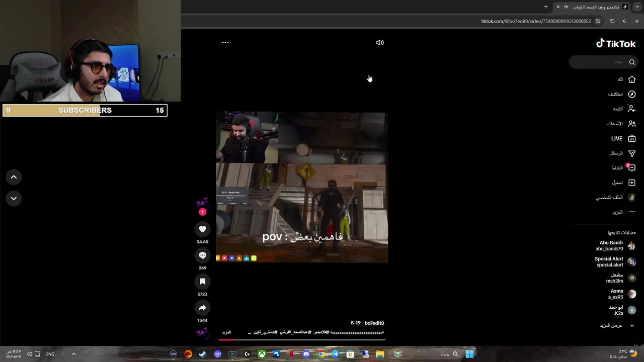Share the video with the arrow icon

pyautogui.click(x=202, y=308)
